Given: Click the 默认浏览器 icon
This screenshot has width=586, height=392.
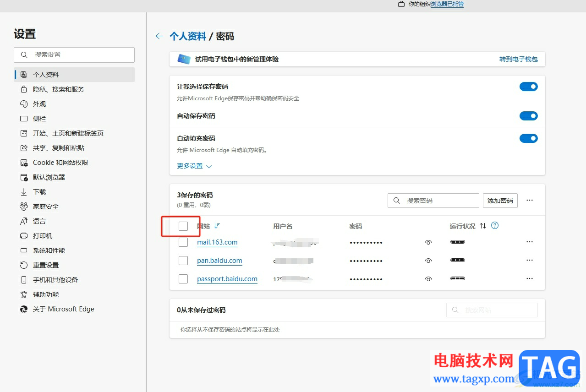Looking at the screenshot, I should pyautogui.click(x=24, y=177).
